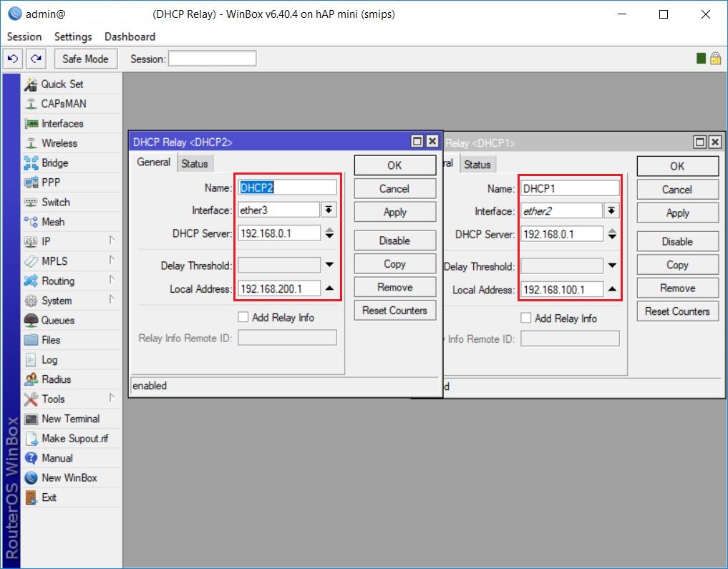Click the Session input field in toolbar
This screenshot has width=728, height=569.
click(x=212, y=59)
